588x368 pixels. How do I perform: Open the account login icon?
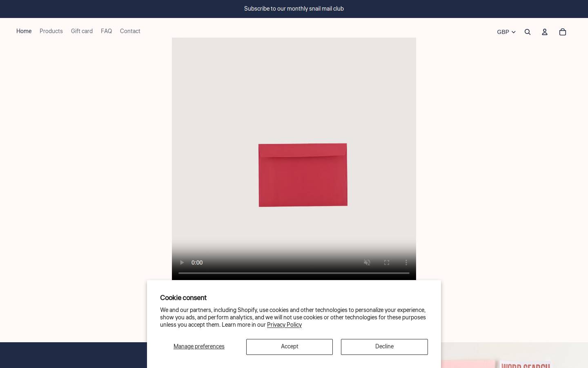[545, 32]
